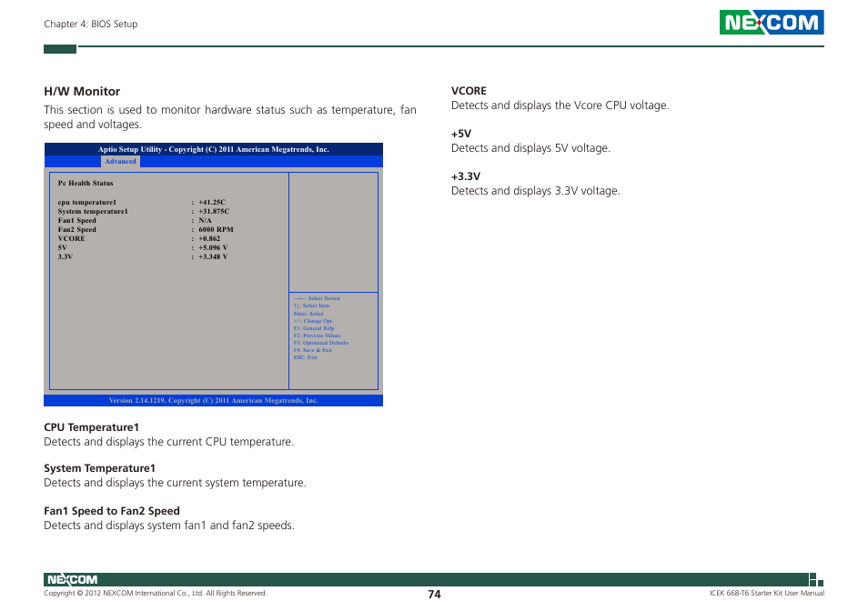
Task: Click the N/A fan speed value
Action: [x=205, y=220]
